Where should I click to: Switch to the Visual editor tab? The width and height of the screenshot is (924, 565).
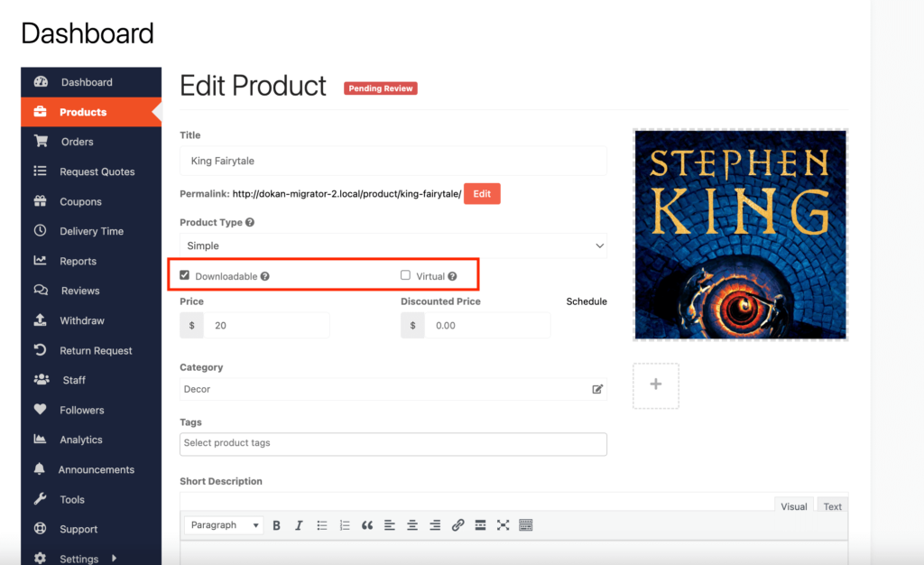coord(794,506)
